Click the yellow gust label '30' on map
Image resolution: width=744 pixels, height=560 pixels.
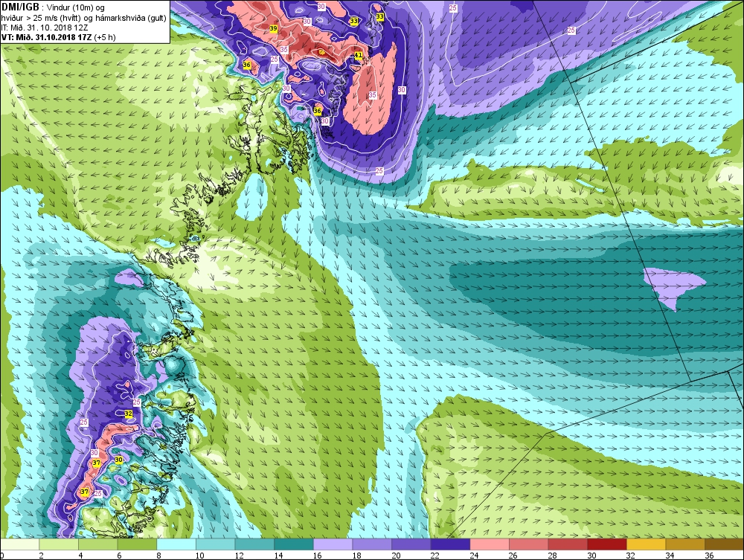118,460
